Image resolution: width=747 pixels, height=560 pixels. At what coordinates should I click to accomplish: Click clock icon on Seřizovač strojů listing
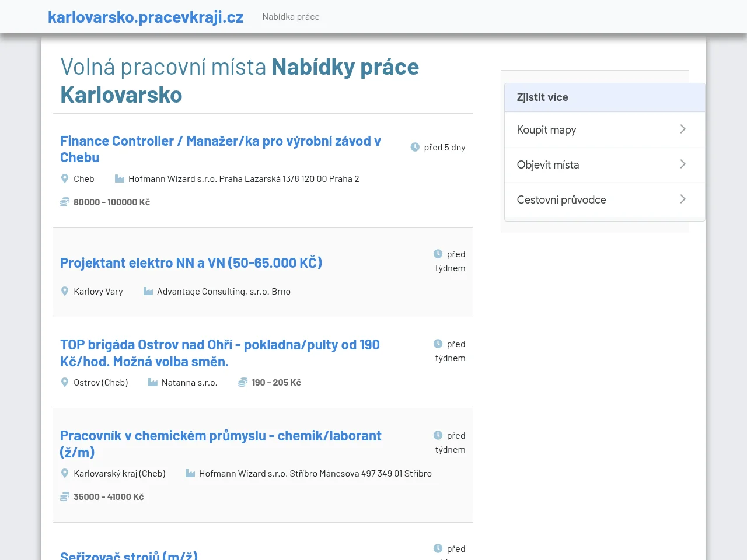pos(438,548)
